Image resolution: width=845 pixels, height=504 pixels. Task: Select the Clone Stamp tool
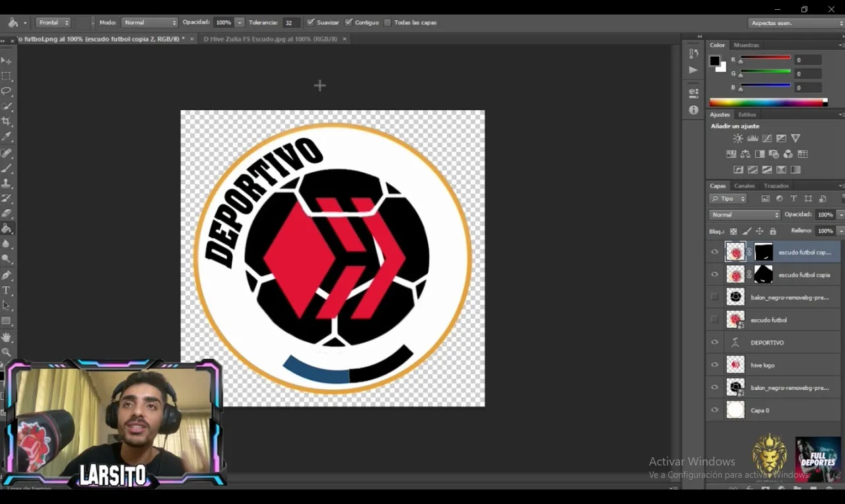tap(7, 183)
